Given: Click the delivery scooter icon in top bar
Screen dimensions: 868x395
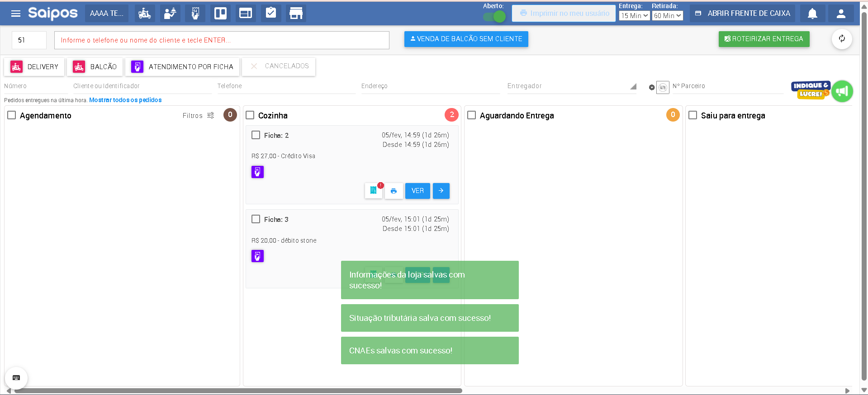Looking at the screenshot, I should coord(145,14).
